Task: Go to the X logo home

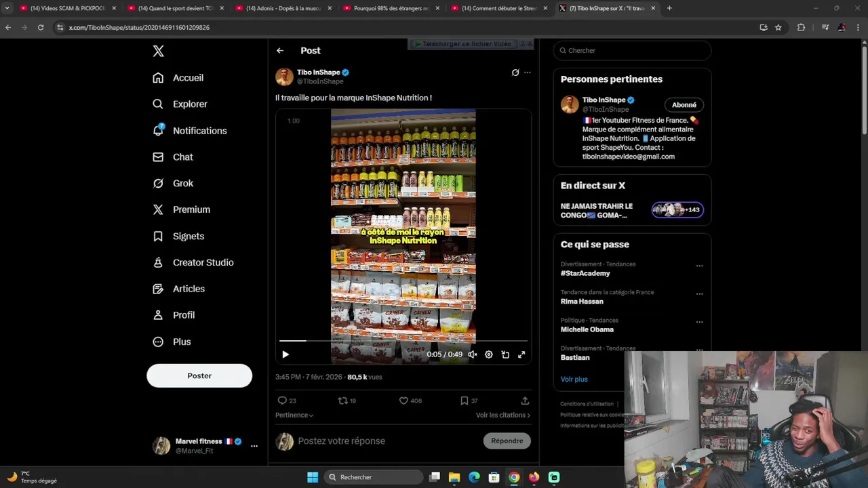Action: click(158, 51)
